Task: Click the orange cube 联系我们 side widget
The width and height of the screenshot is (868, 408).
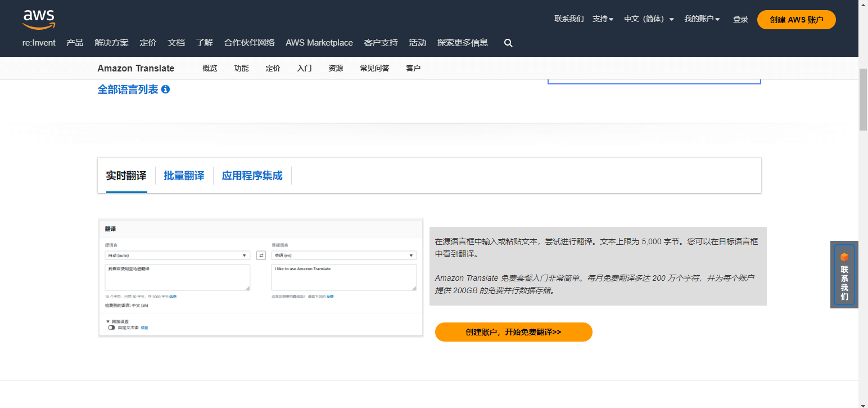Action: click(844, 275)
